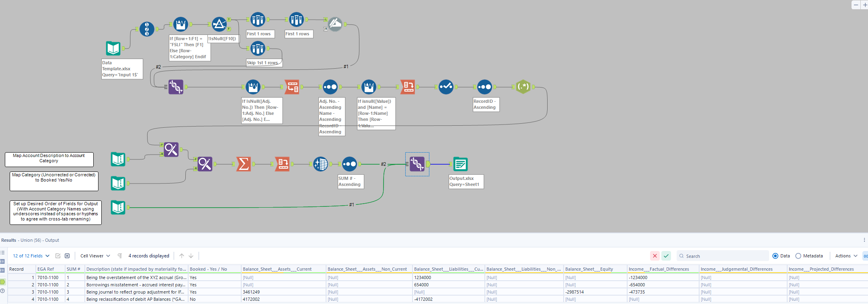The width and height of the screenshot is (868, 304).
Task: Click the Input Data tool for Data Template.xlsx
Action: tap(113, 48)
